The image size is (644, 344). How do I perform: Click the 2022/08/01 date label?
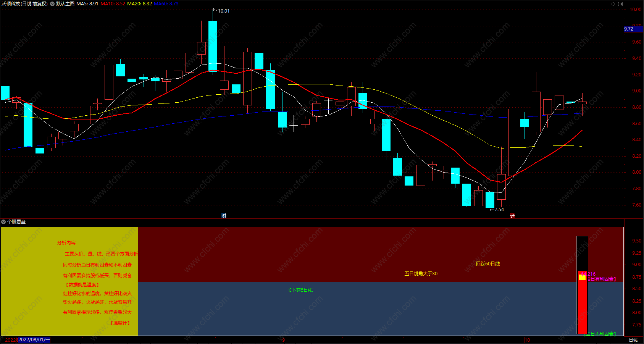click(34, 340)
